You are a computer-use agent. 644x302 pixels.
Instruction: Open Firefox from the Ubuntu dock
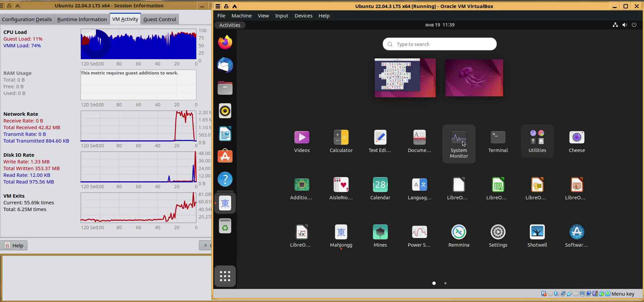tap(225, 43)
